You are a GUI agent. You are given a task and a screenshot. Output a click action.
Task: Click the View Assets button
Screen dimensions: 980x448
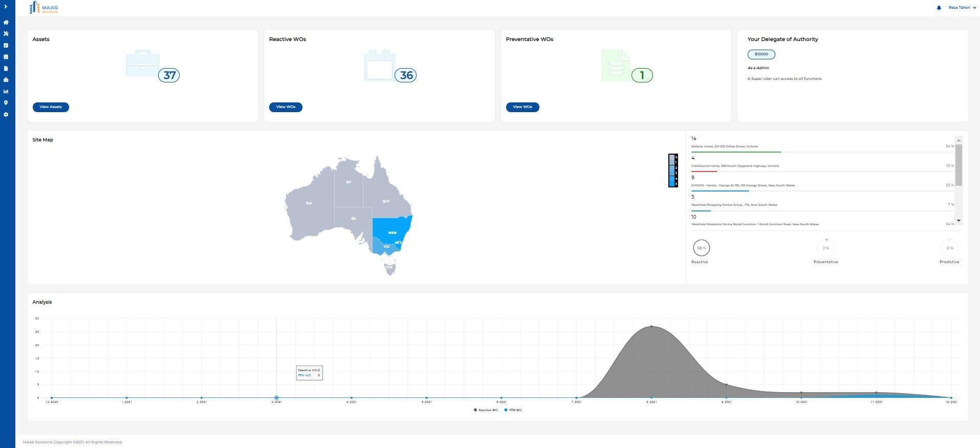(51, 107)
